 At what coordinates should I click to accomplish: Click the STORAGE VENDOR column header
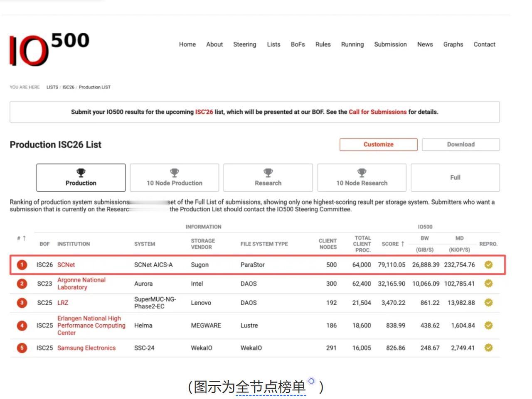click(203, 244)
